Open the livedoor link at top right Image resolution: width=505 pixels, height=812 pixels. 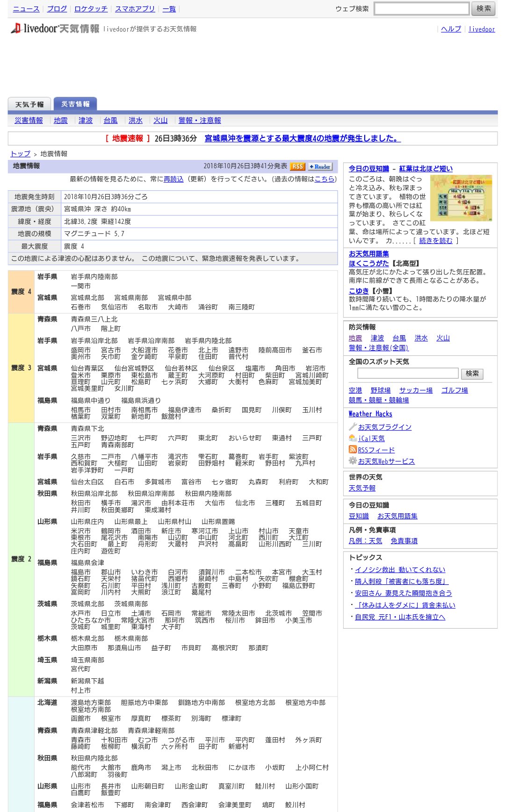click(x=482, y=29)
